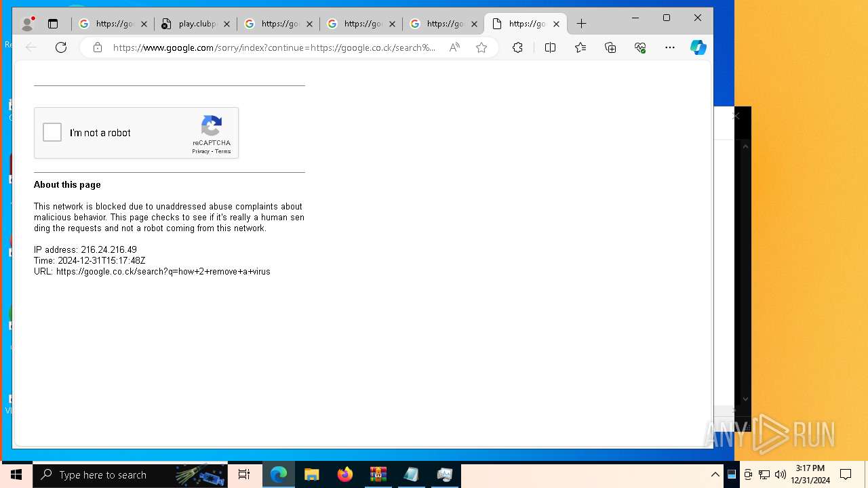The height and width of the screenshot is (488, 868).
Task: Click the taskbar search box
Action: pyautogui.click(x=130, y=474)
